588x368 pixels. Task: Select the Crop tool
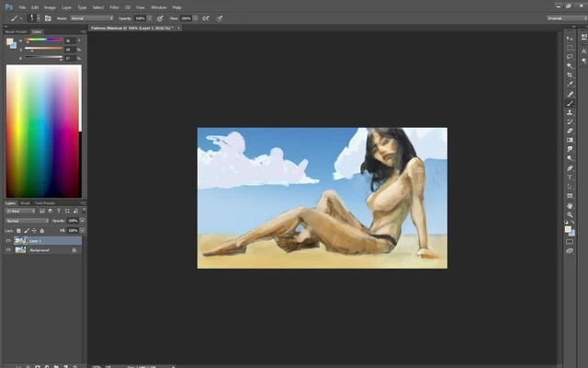(x=570, y=75)
